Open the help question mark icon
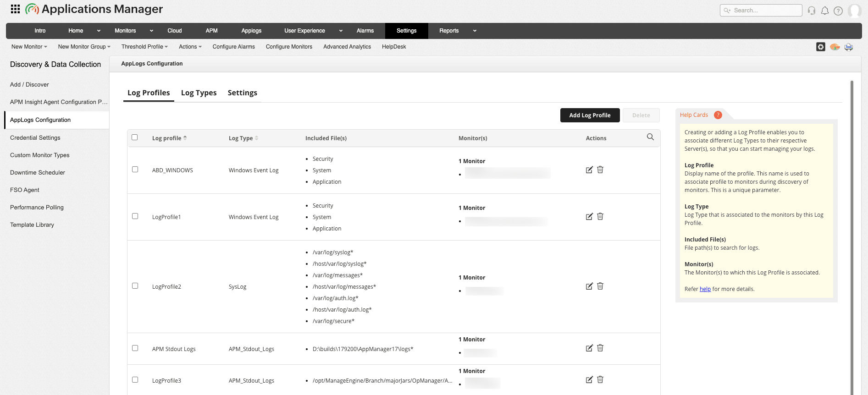The image size is (868, 395). 838,11
